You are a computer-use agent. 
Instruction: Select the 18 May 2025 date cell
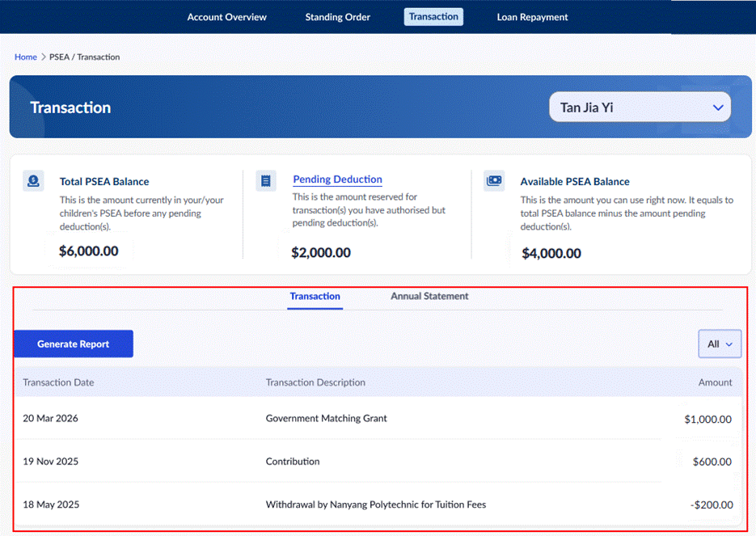point(51,504)
